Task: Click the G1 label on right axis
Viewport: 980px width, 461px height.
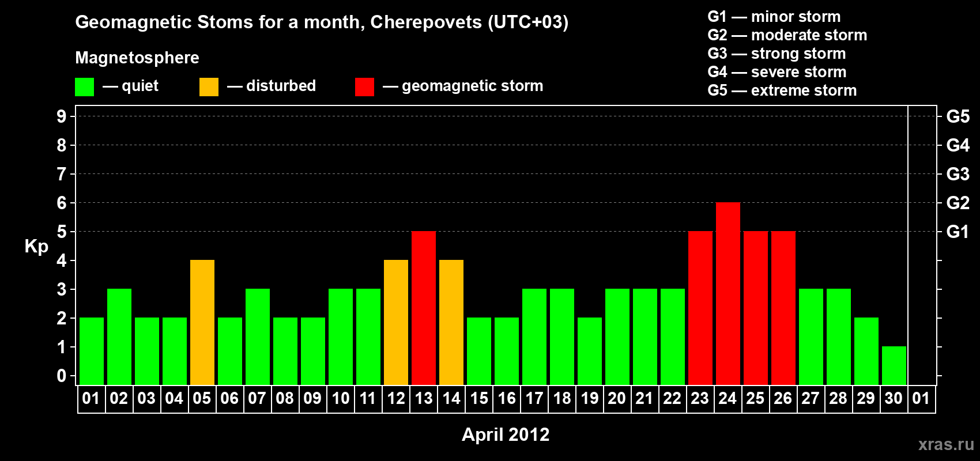Action: [958, 232]
